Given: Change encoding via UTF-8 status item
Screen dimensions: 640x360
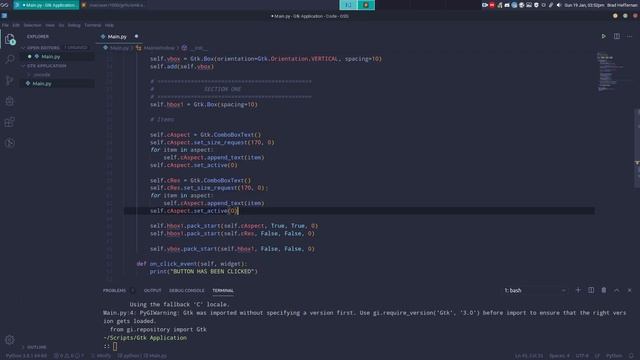Looking at the screenshot, I should pyautogui.click(x=582, y=356).
